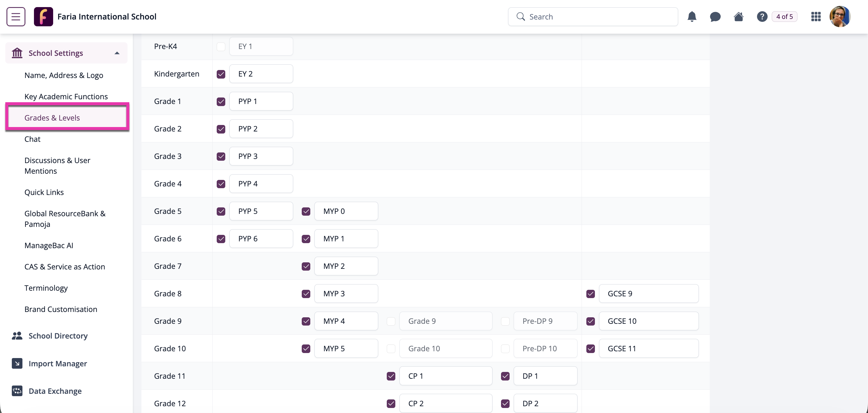Open Data Exchange section

point(55,391)
